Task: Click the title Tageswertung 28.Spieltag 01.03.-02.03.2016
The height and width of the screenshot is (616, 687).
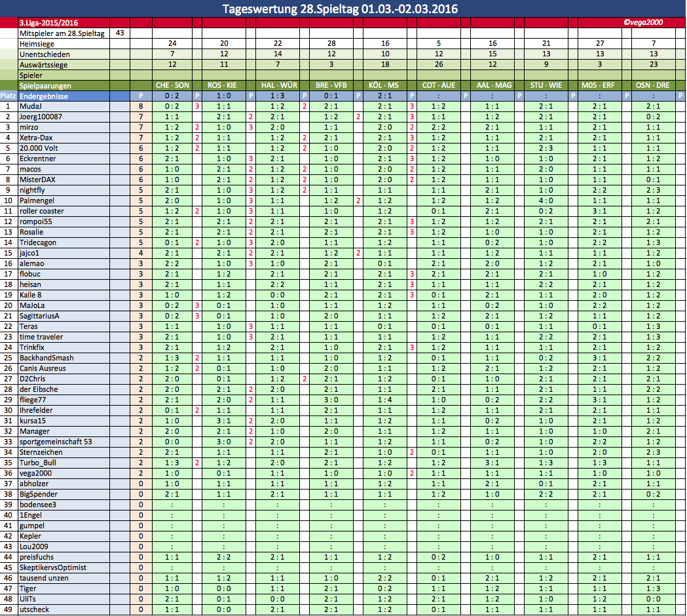Action: pyautogui.click(x=340, y=9)
